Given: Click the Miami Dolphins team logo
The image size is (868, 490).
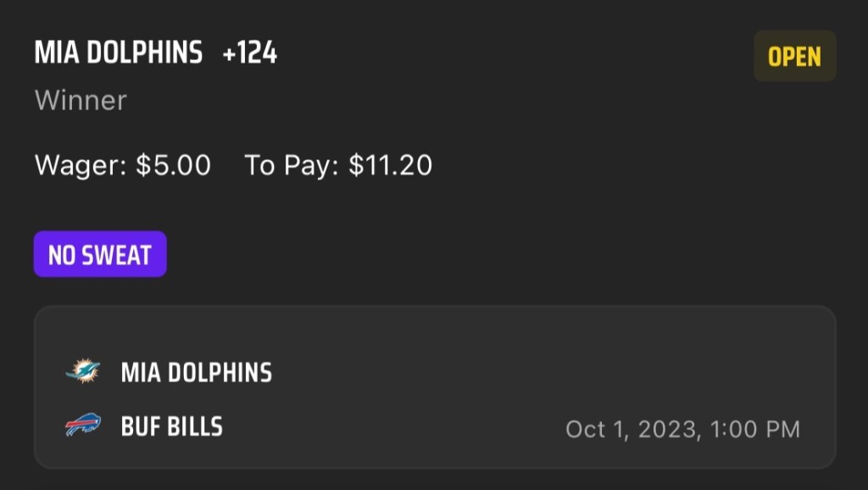Looking at the screenshot, I should [83, 371].
